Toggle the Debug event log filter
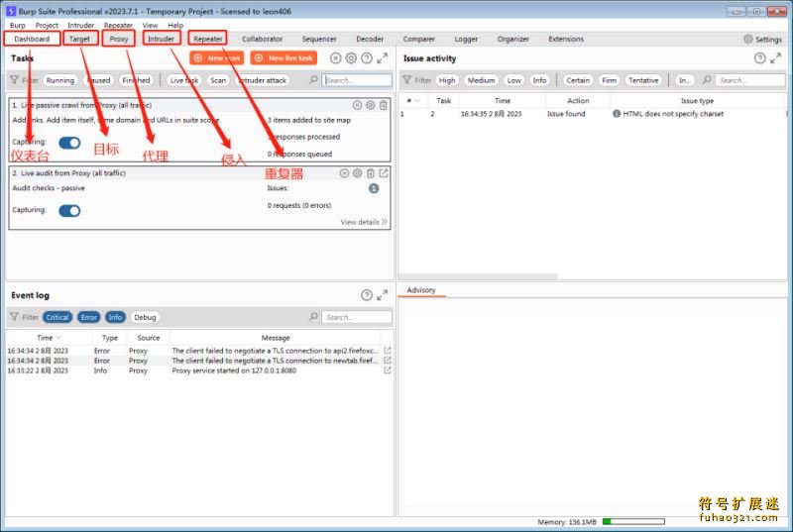Viewport: 793px width, 532px height. (x=145, y=317)
